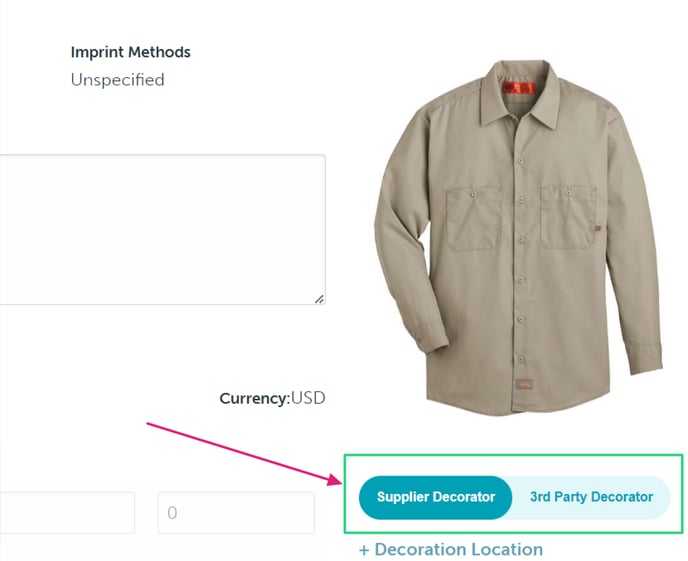688x561 pixels.
Task: Click the shirt's right chest pocket
Action: 566,215
